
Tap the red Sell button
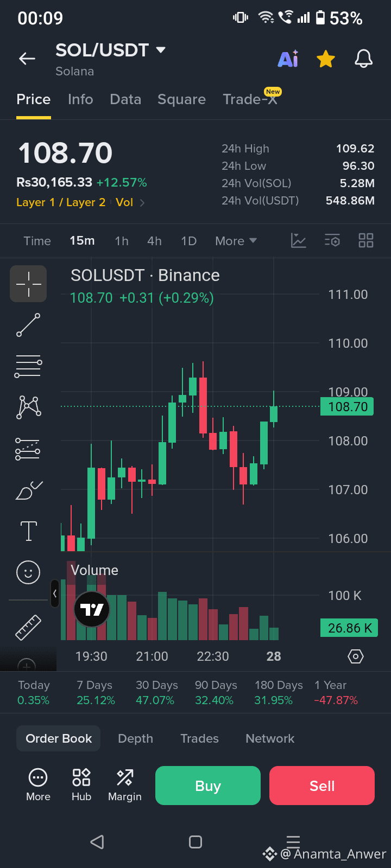(322, 786)
